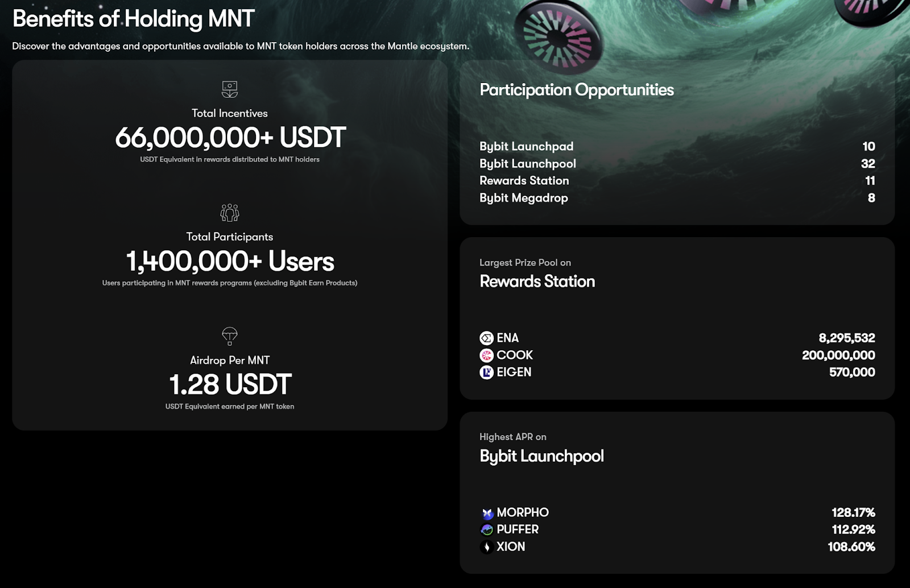
Task: Click the COOK prize pool value 200,000,000
Action: 838,355
